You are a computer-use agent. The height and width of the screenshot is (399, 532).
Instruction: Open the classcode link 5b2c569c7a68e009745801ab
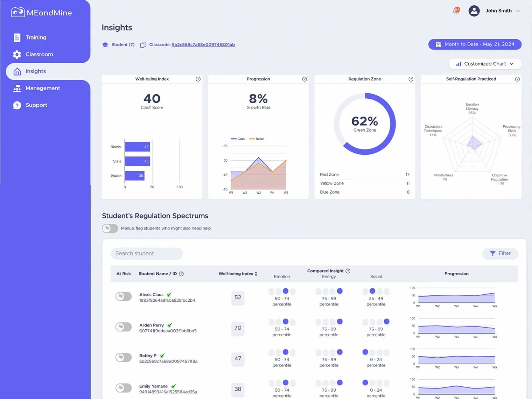[203, 45]
